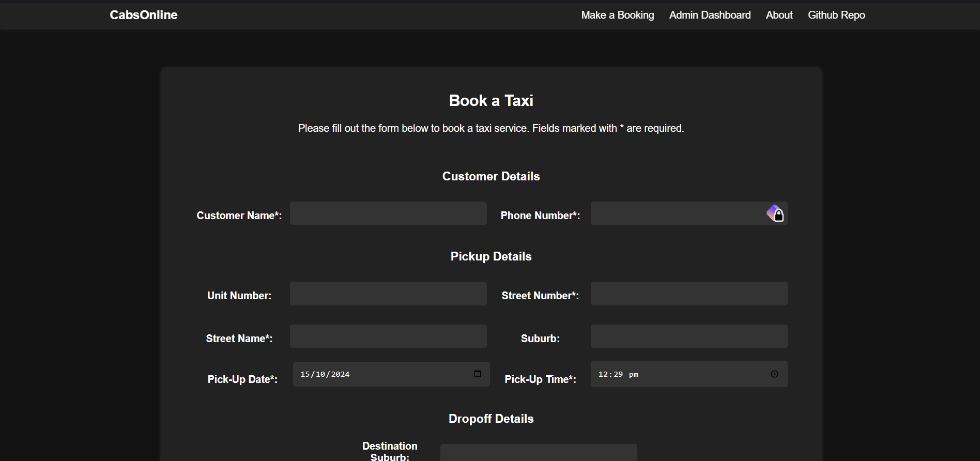Screen dimensions: 980x461
Task: Click inside the Phone Number field
Action: tap(677, 213)
